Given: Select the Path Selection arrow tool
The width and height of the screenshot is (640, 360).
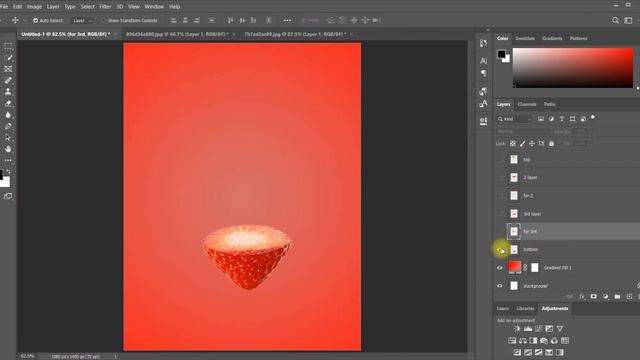Looking at the screenshot, I should click(8, 138).
